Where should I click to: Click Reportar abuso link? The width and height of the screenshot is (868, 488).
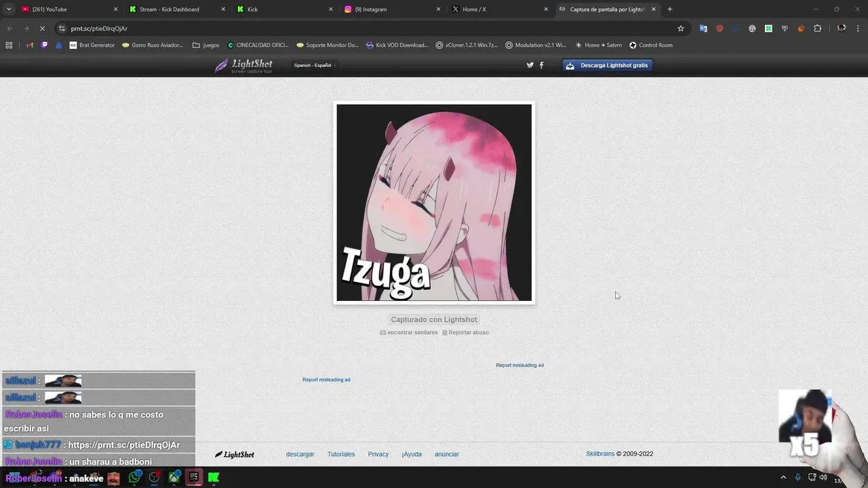465,333
